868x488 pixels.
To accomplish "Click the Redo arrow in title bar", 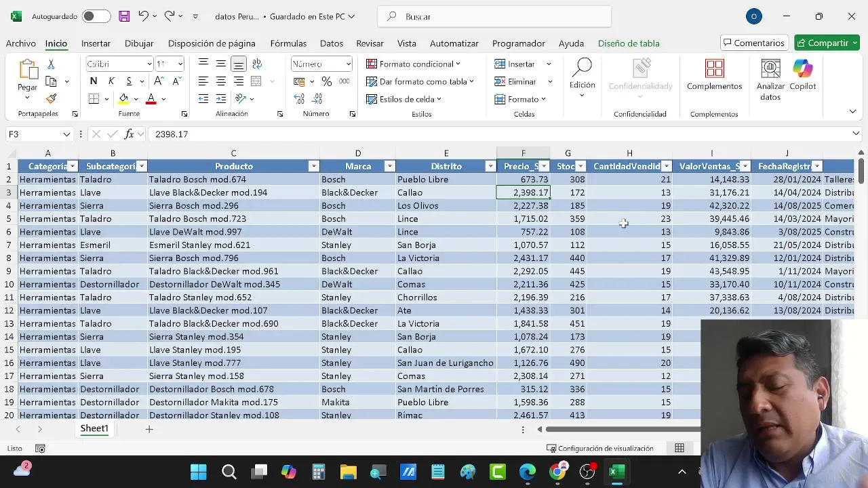I will [169, 16].
